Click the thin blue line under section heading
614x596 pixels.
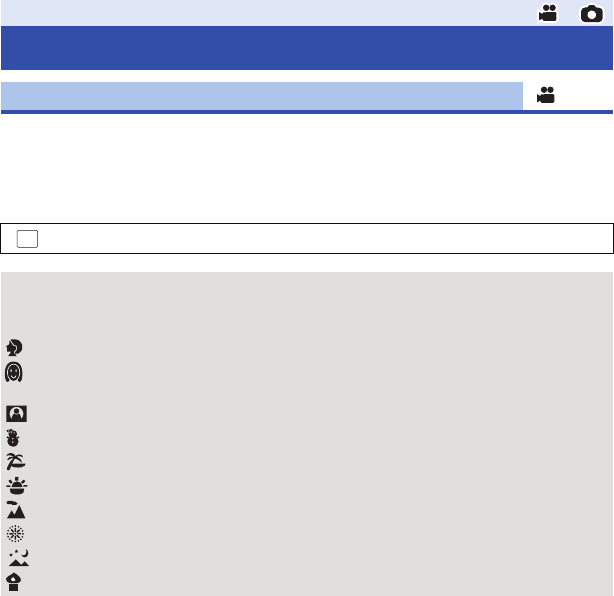pyautogui.click(x=307, y=112)
